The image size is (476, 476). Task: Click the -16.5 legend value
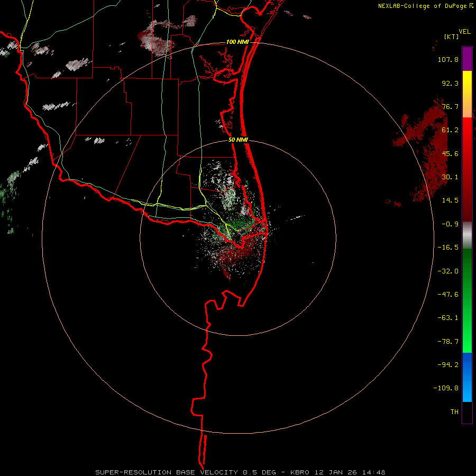point(448,248)
